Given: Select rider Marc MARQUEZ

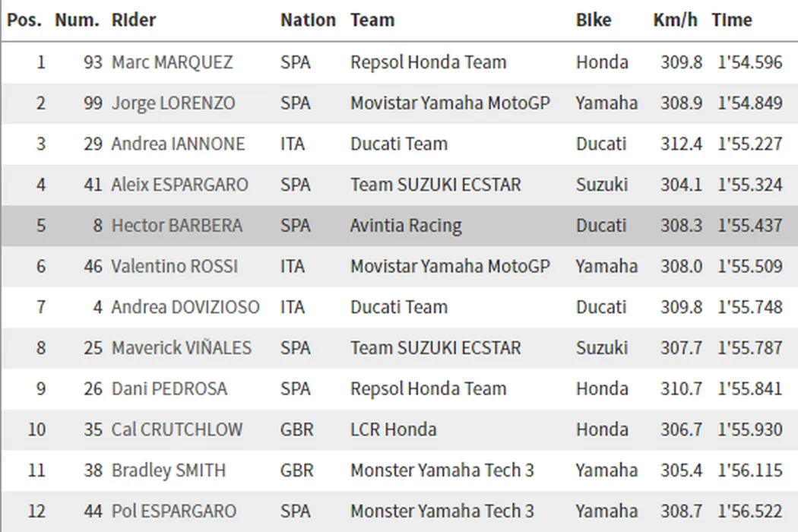Looking at the screenshot, I should tap(173, 62).
